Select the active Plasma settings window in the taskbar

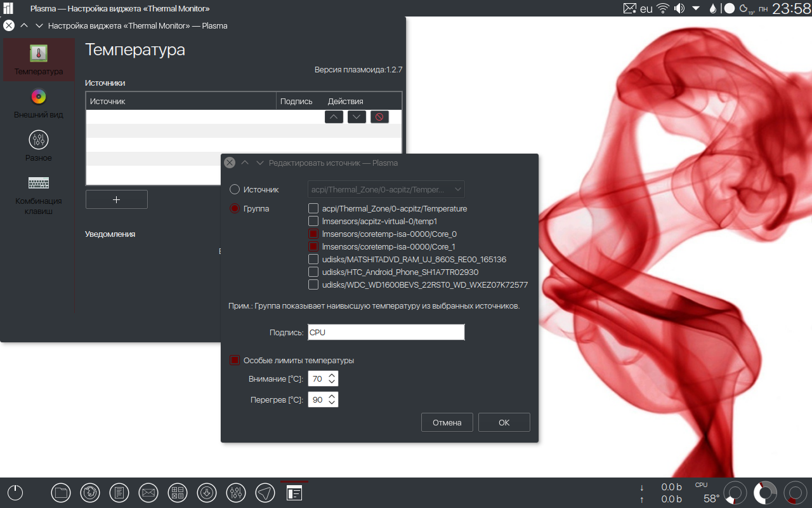(294, 493)
